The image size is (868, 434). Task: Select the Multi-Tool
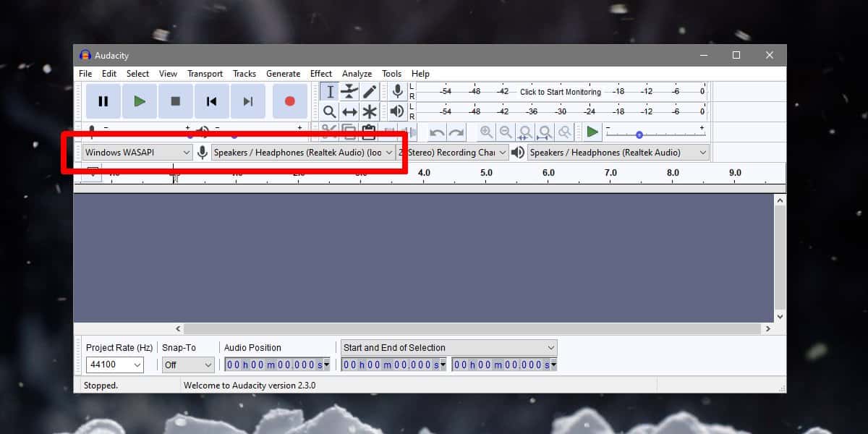[369, 111]
